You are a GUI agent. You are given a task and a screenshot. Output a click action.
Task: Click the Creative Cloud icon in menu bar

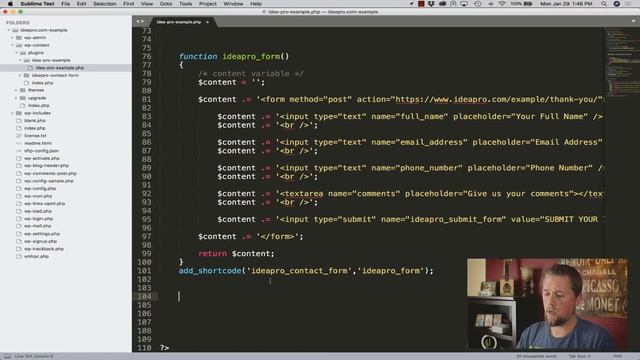tap(442, 4)
